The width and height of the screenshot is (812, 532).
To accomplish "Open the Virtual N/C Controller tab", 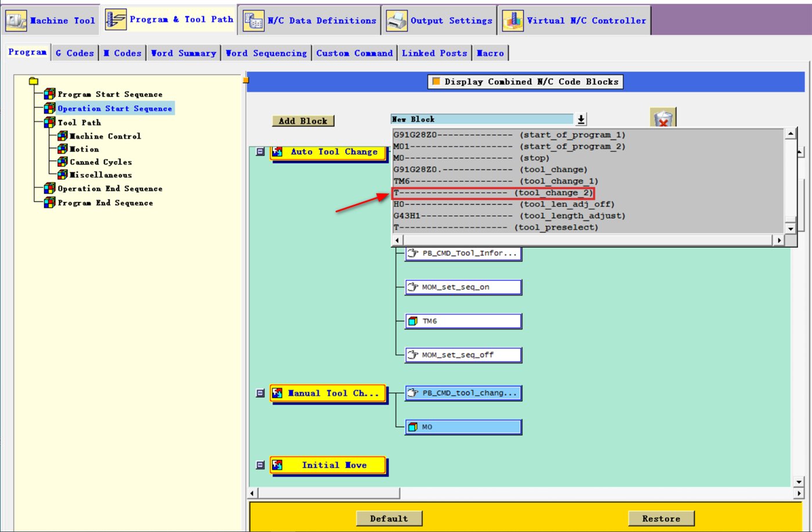I will click(x=574, y=20).
